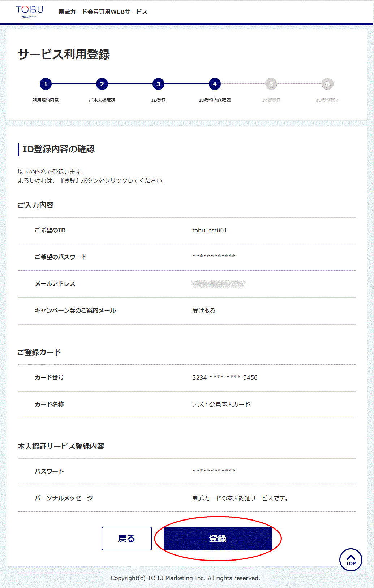Click the 本人認証サービス登録内容 section heading
Screen dimensions: 374x588
[61, 447]
